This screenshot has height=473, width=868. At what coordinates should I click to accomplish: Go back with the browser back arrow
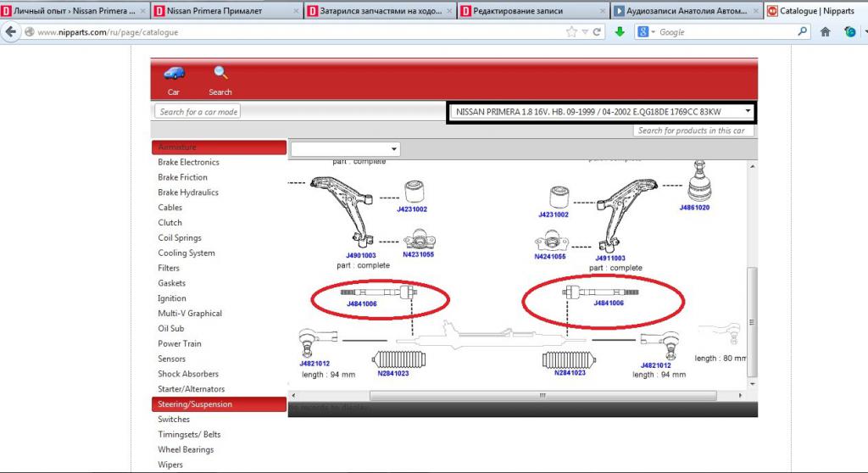[x=10, y=32]
